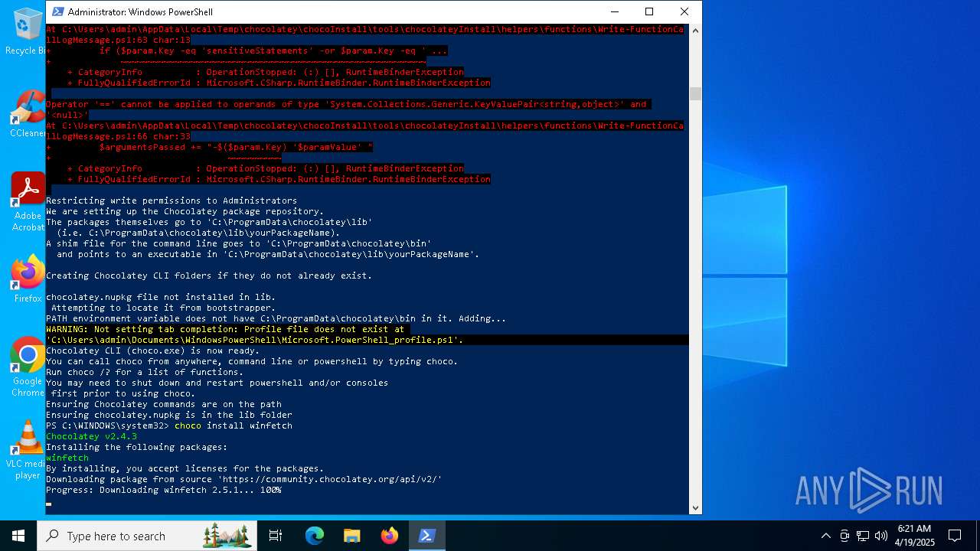Open Task View on the taskbar
Screen dimensions: 980x551
[x=276, y=536]
